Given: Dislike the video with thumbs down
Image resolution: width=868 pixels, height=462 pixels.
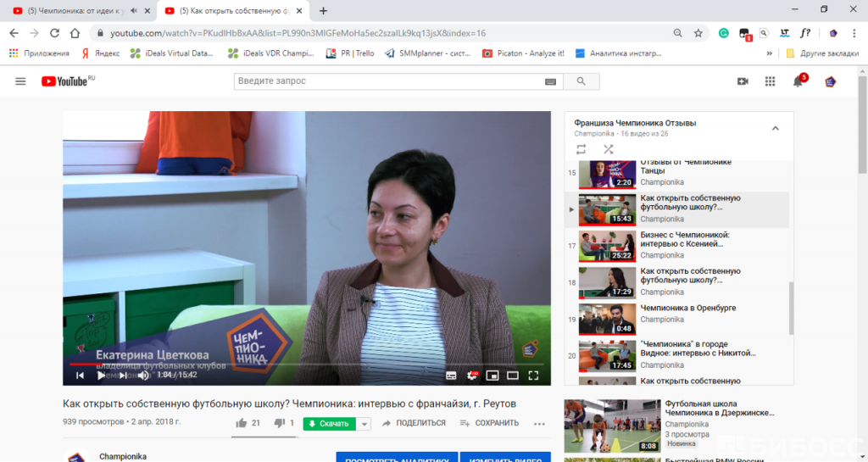Looking at the screenshot, I should pyautogui.click(x=279, y=423).
